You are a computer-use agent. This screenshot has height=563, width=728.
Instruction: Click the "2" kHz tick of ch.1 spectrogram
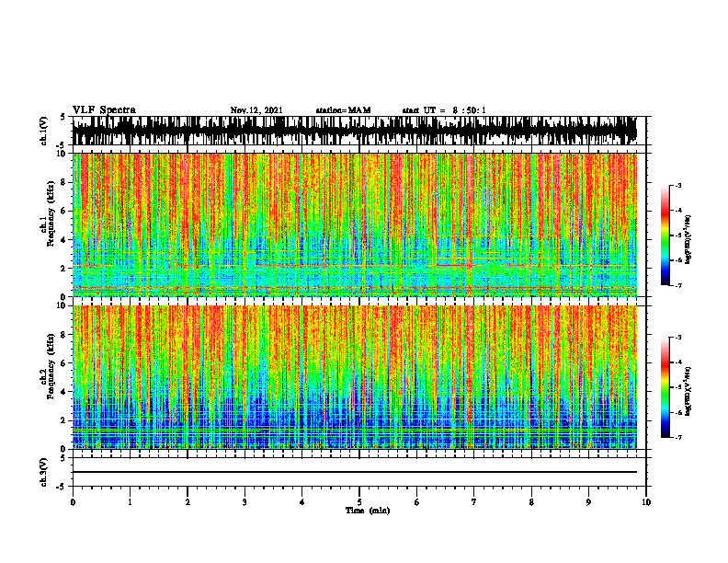coord(65,269)
